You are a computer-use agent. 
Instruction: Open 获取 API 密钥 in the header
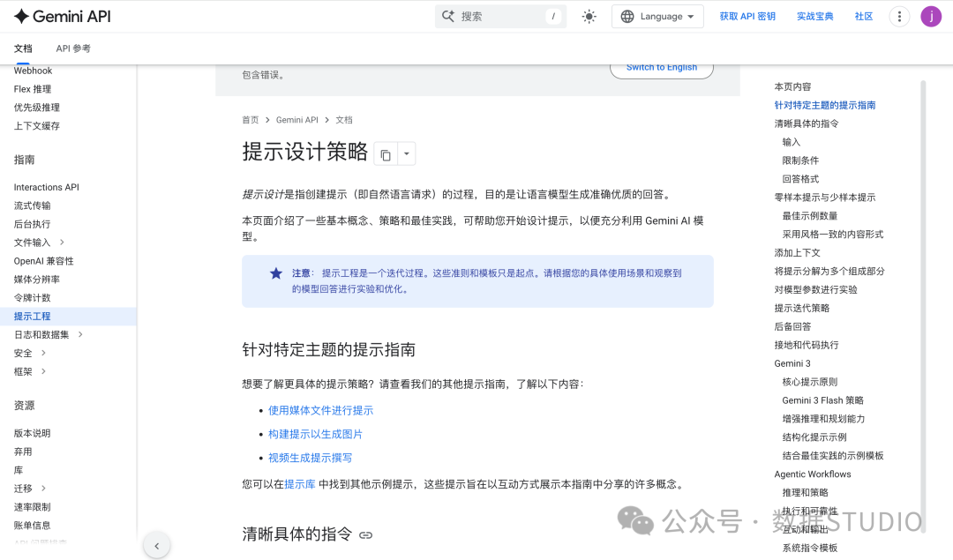[x=747, y=17]
